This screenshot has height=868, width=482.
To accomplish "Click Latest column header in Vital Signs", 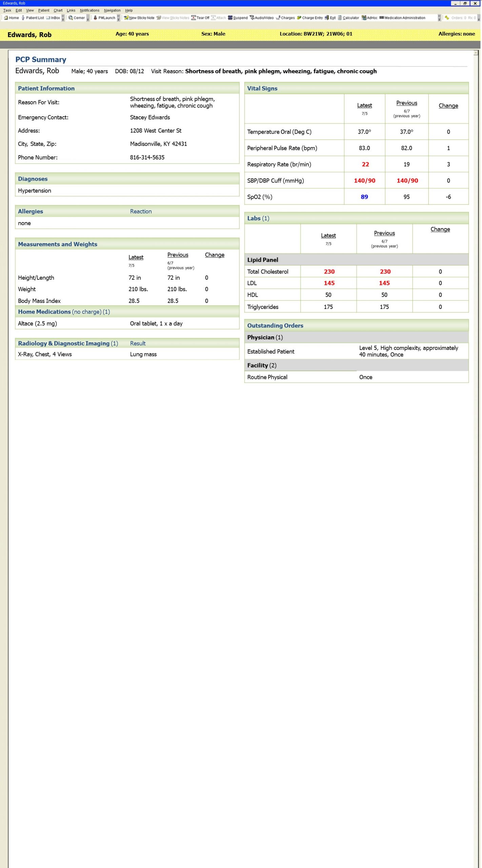I will click(x=364, y=105).
